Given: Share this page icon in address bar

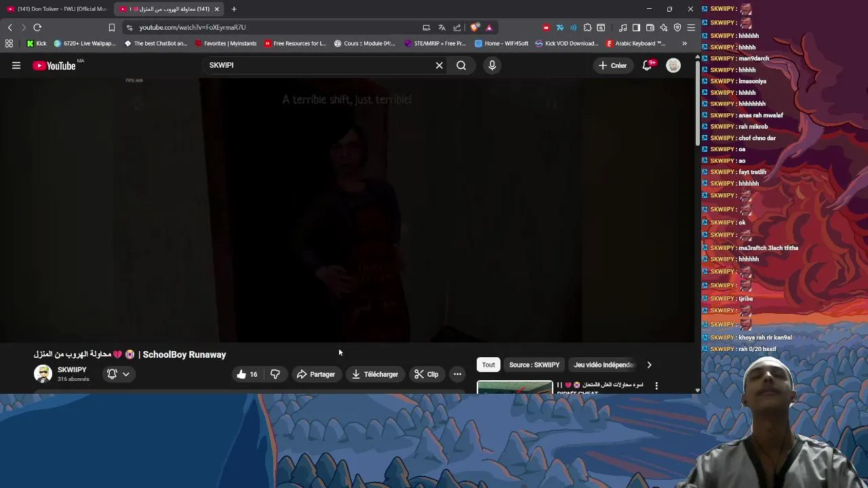Looking at the screenshot, I should tap(457, 27).
